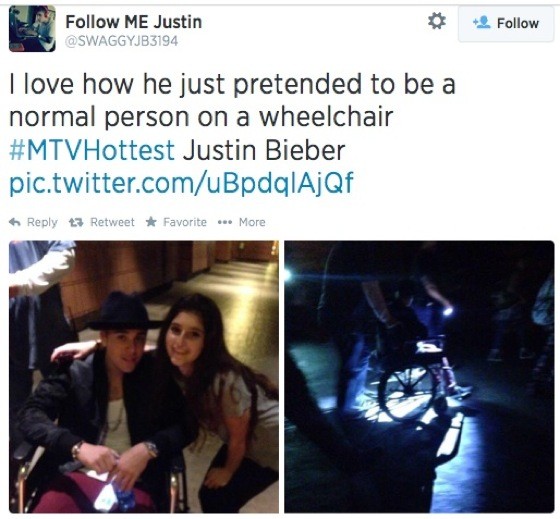560x519 pixels.
Task: Open the left photo of two people
Action: [x=144, y=377]
